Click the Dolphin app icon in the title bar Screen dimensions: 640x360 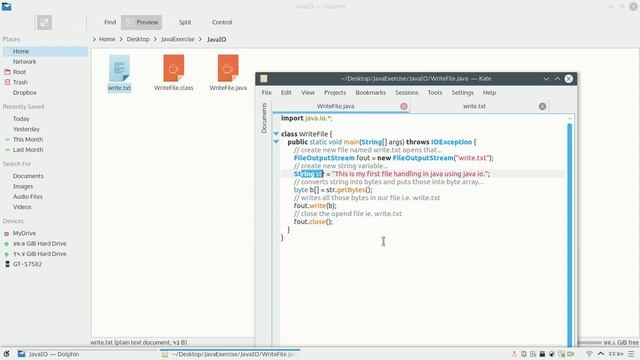tap(6, 7)
